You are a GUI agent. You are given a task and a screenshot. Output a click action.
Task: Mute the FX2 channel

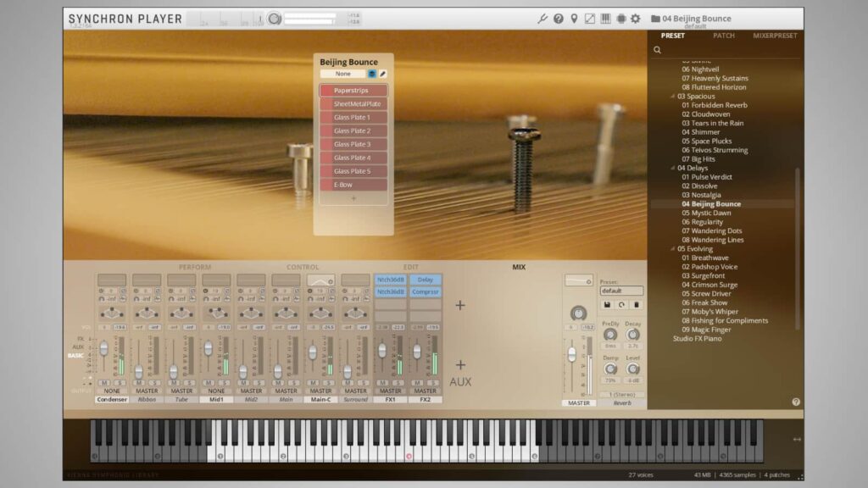coord(416,383)
